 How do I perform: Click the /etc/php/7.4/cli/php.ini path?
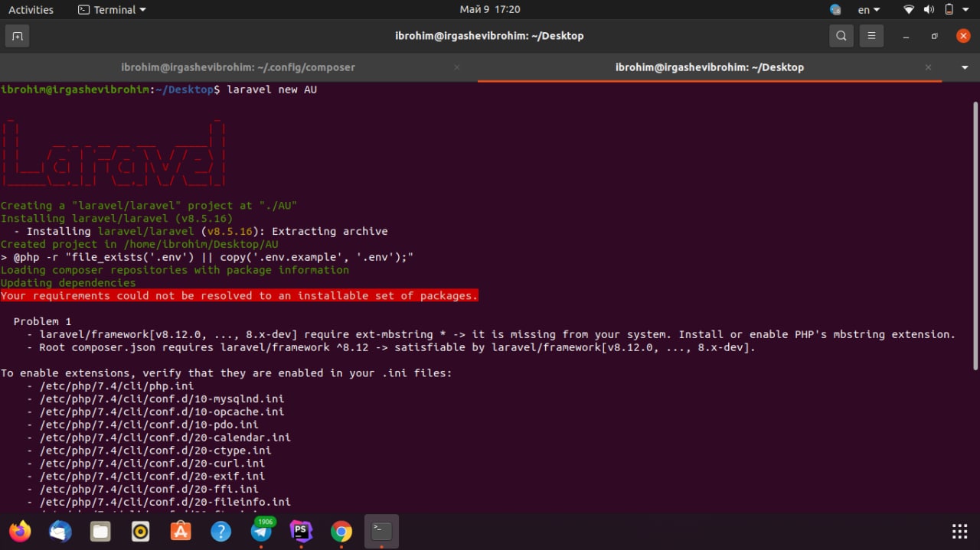116,386
